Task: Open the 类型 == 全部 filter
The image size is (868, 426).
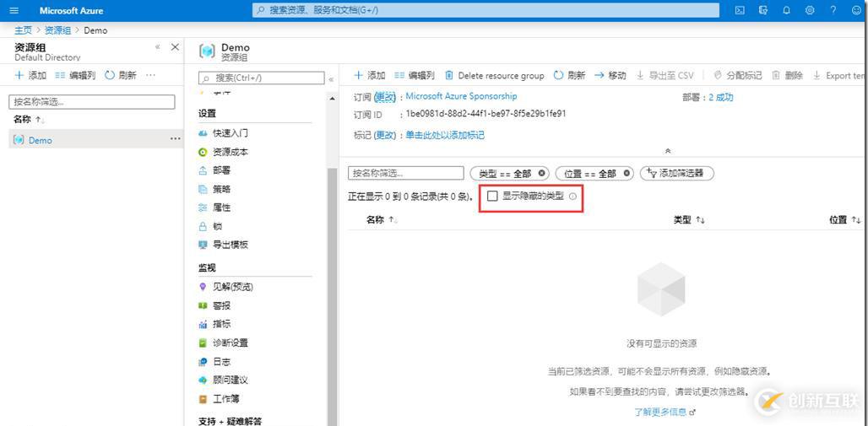Action: (x=504, y=173)
